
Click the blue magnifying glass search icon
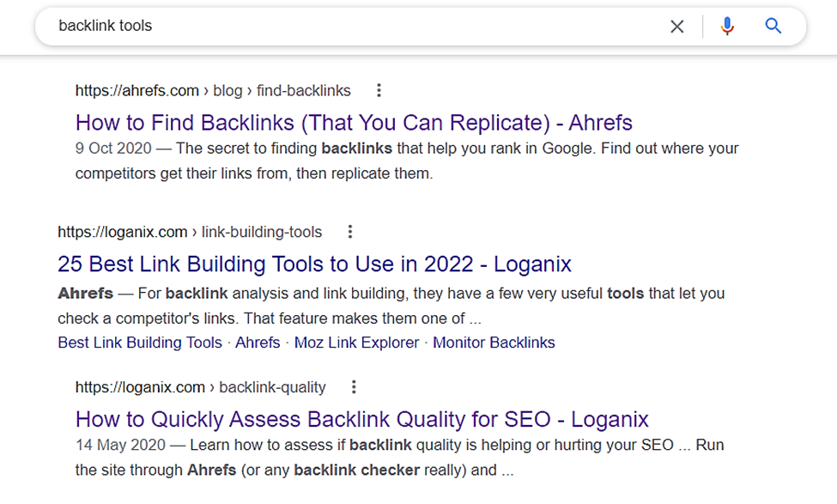(773, 26)
